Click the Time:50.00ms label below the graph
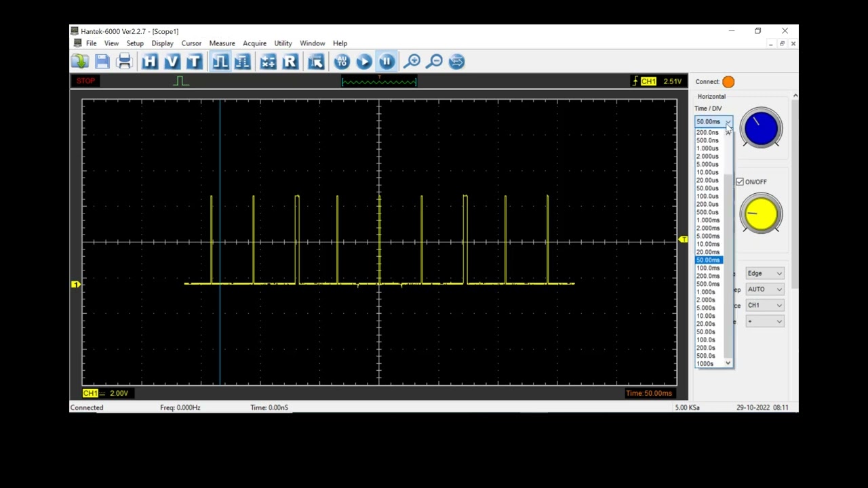 pos(649,393)
